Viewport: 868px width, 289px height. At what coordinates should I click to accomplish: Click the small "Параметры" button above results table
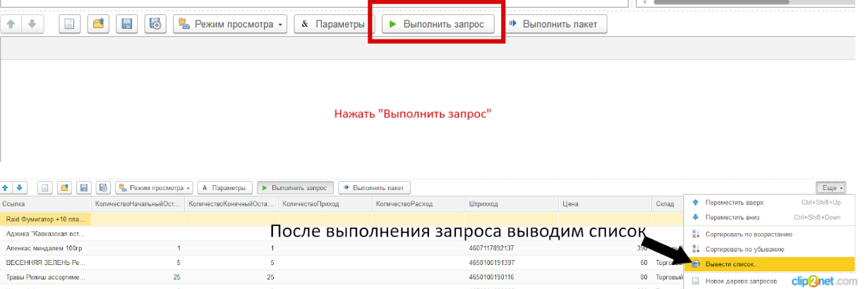click(x=224, y=188)
